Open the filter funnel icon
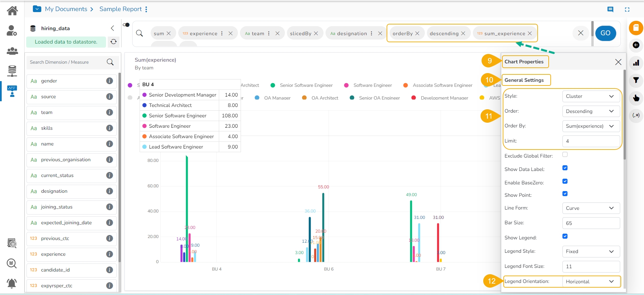The width and height of the screenshot is (644, 295). pyautogui.click(x=636, y=80)
